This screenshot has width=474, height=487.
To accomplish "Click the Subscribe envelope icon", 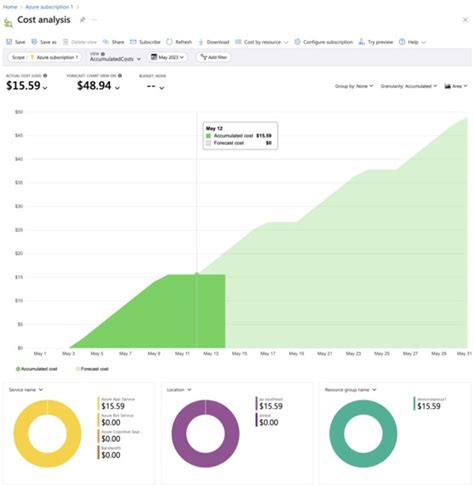I will (133, 42).
